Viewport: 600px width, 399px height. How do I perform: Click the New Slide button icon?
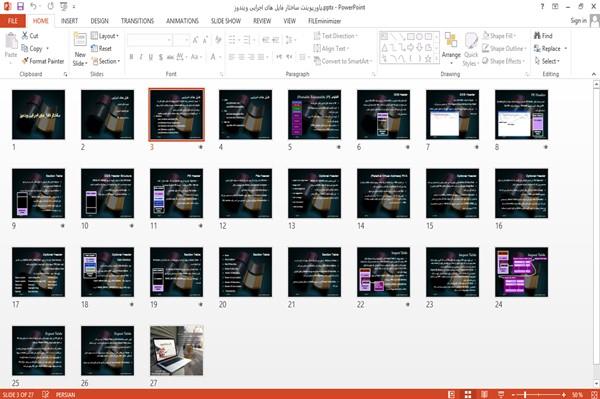tap(80, 40)
